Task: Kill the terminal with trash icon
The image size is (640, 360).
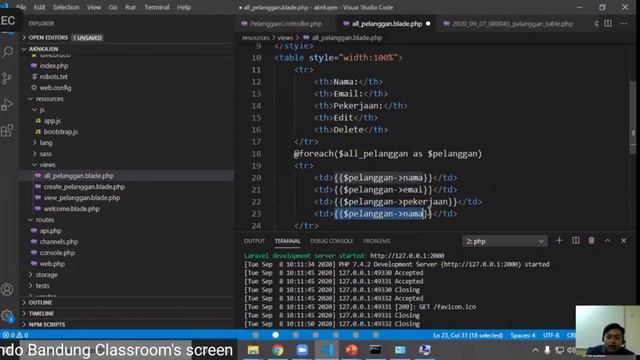Action: 591,241
